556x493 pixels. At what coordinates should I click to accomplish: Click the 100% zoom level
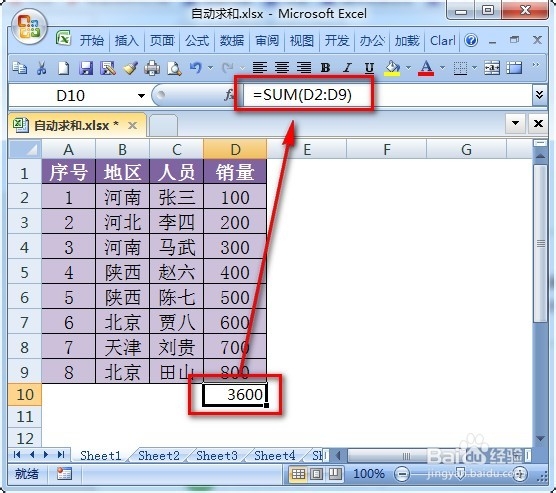point(369,473)
